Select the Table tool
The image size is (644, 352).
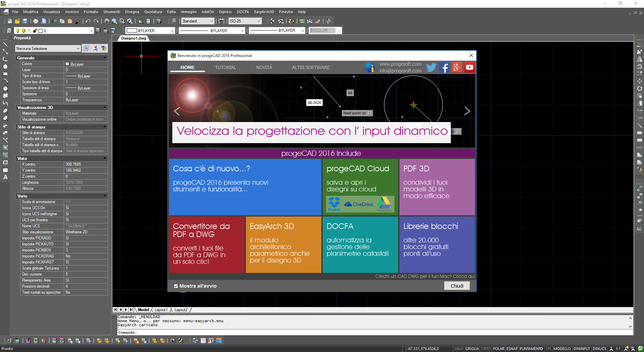point(5,170)
